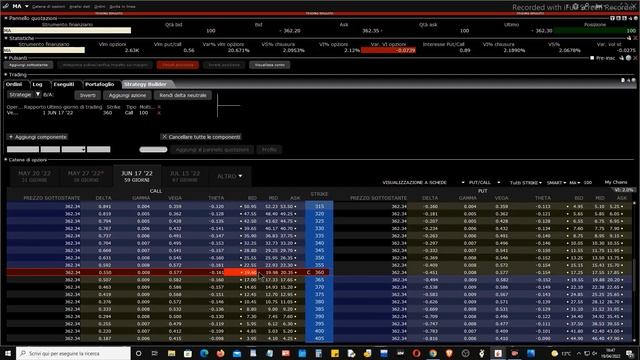Screen dimensions: 640x360
Task: Open the Strategie dropdown
Action: tap(24, 95)
